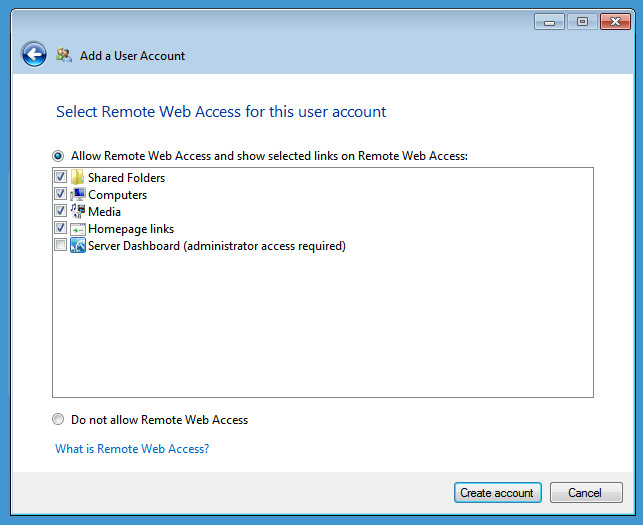
Task: Click the user accounts wizard icon
Action: coord(65,56)
